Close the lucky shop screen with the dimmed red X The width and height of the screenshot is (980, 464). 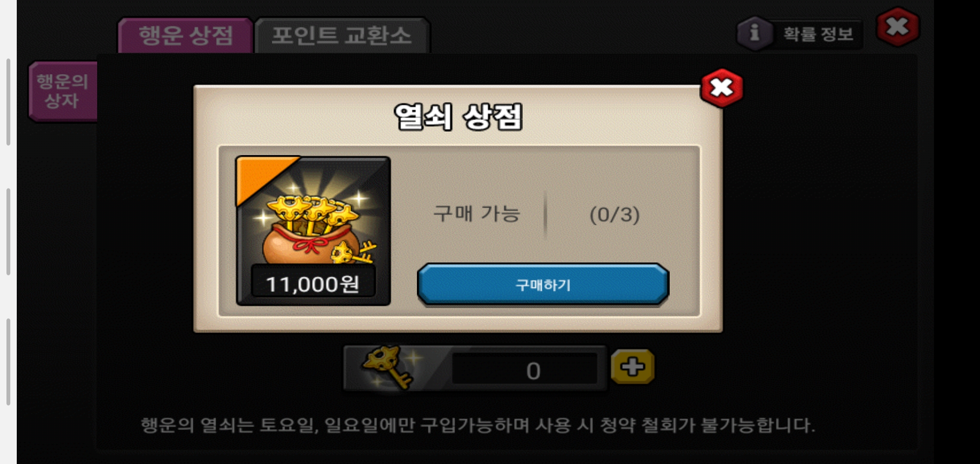pos(898,27)
